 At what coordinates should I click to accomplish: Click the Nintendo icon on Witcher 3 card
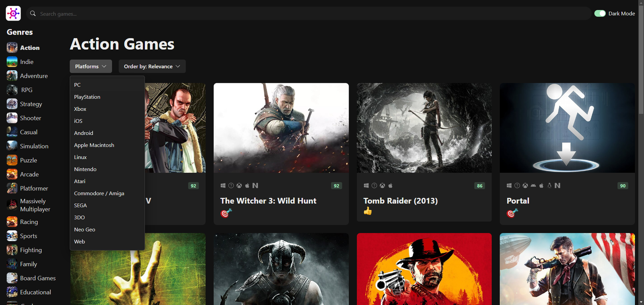[x=255, y=186]
